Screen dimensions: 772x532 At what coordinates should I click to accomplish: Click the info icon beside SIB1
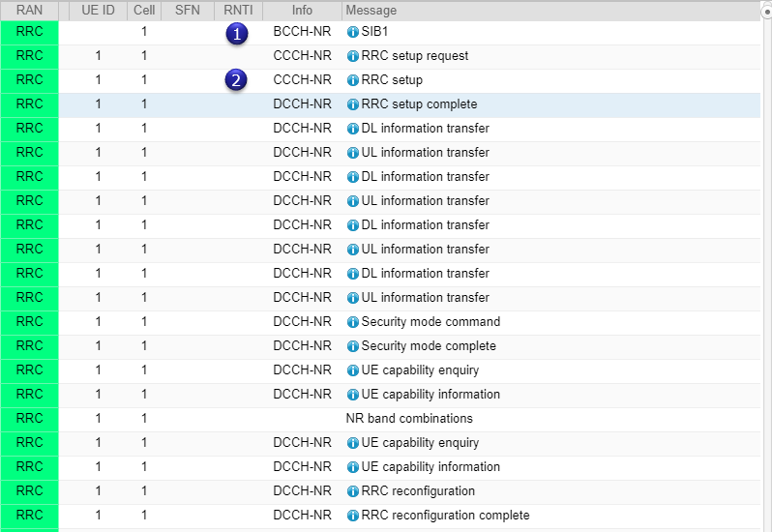point(352,32)
